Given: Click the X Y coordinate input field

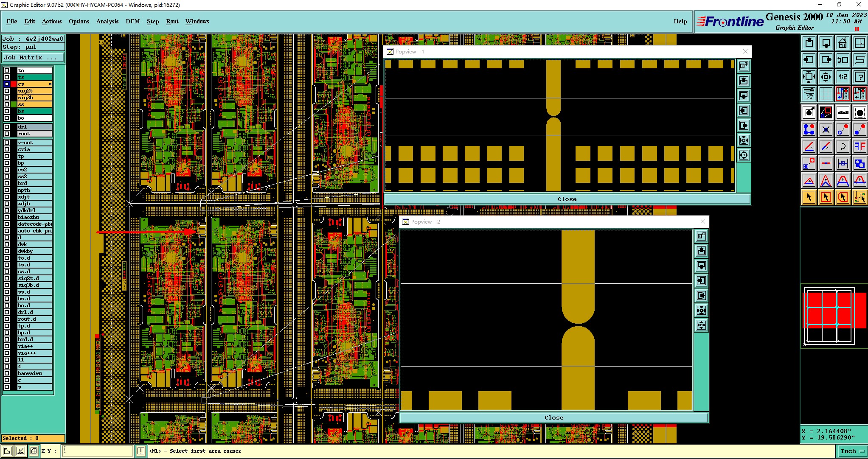Looking at the screenshot, I should 98,451.
